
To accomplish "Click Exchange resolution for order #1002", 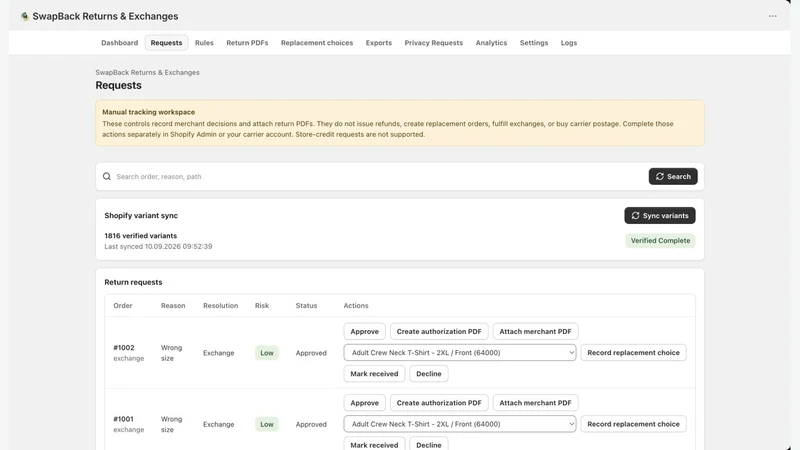I will (218, 353).
